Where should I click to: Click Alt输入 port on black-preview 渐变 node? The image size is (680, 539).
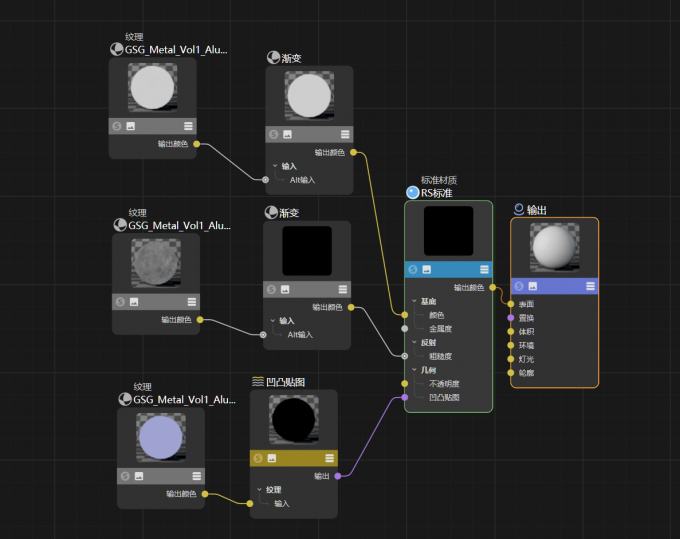(x=263, y=334)
